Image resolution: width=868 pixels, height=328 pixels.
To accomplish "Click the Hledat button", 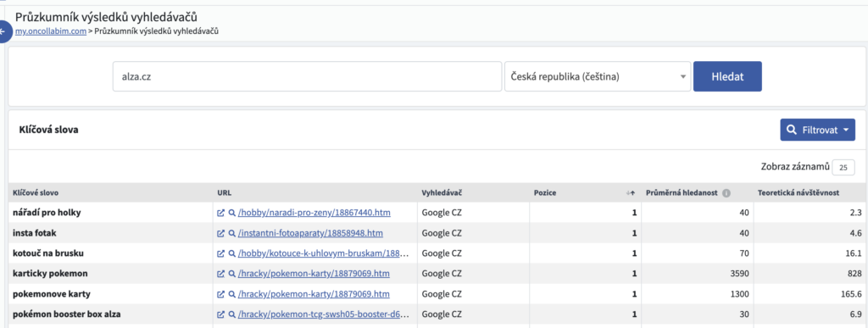I will pos(727,76).
